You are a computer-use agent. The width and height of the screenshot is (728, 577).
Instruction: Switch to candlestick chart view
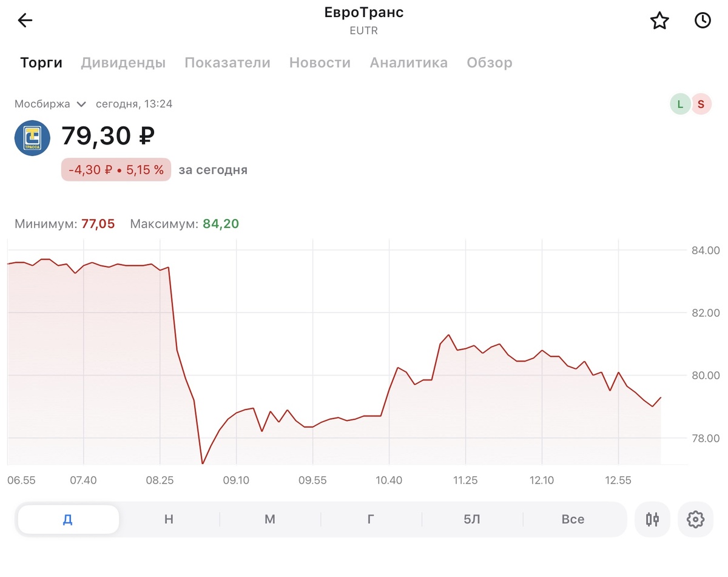[x=652, y=519]
